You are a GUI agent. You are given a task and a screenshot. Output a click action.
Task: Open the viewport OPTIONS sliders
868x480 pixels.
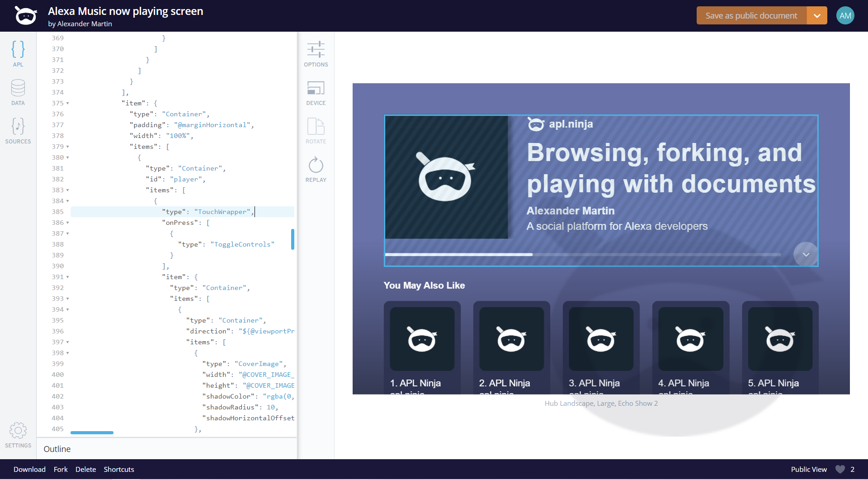(x=316, y=54)
